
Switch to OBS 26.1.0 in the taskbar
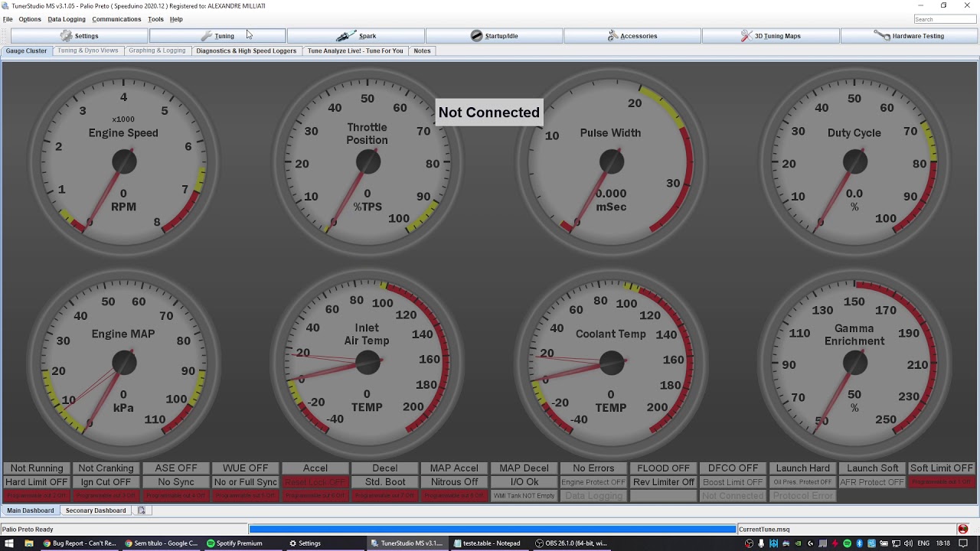pos(571,543)
